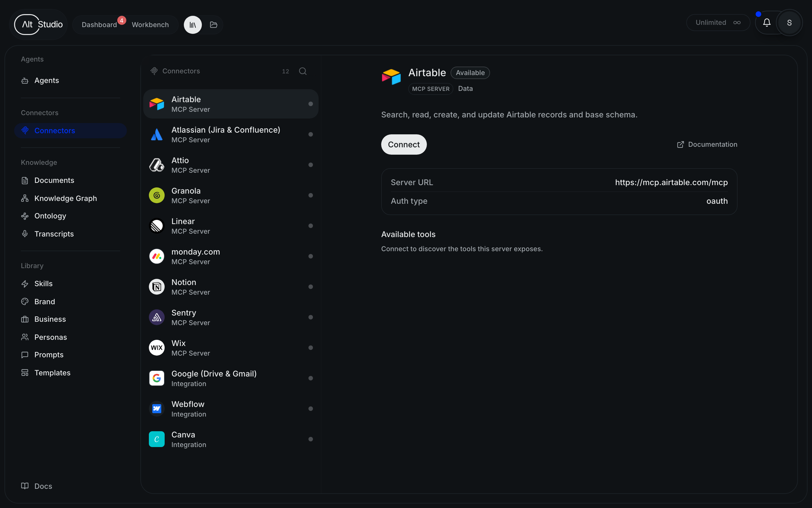Click the Skills lightning icon
Image resolution: width=812 pixels, height=508 pixels.
25,284
